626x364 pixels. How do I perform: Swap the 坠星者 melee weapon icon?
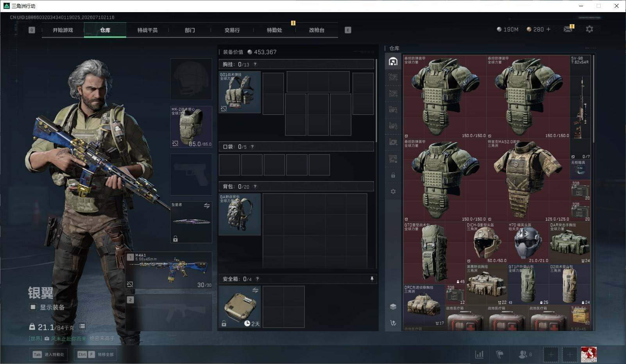pyautogui.click(x=207, y=205)
